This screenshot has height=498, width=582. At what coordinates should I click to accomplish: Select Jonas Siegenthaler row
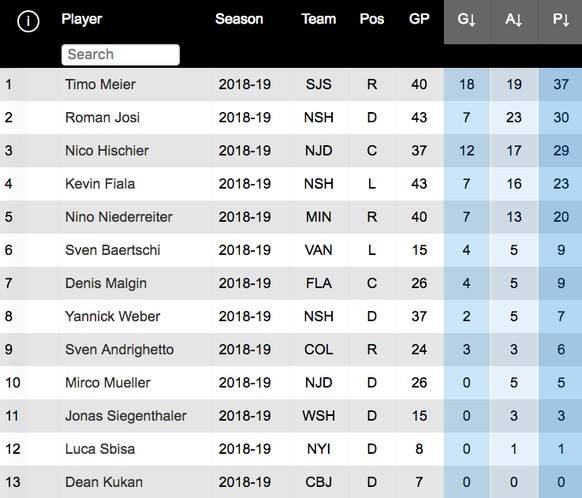(x=291, y=416)
